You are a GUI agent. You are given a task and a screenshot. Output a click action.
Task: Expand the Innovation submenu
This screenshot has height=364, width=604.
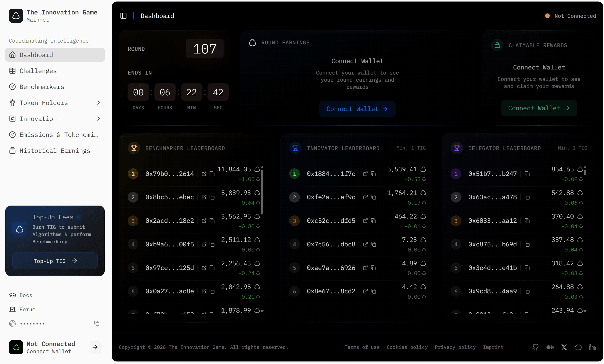point(99,119)
